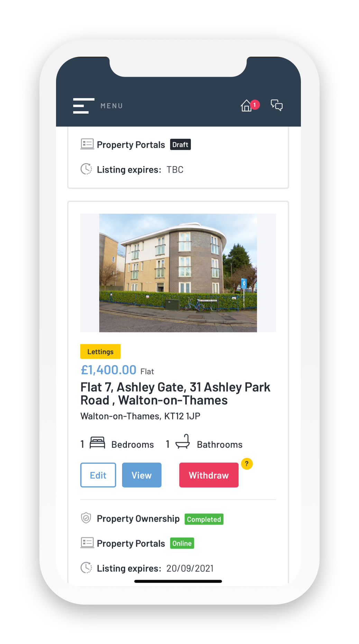Tap the MENU label in header
Image resolution: width=359 pixels, height=644 pixels.
(x=112, y=106)
